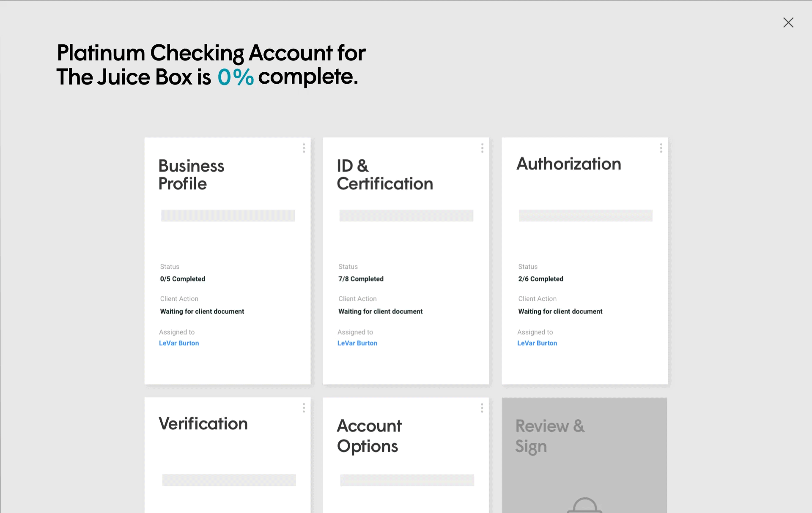The width and height of the screenshot is (812, 513).
Task: Close the account progress overlay
Action: pyautogui.click(x=788, y=22)
